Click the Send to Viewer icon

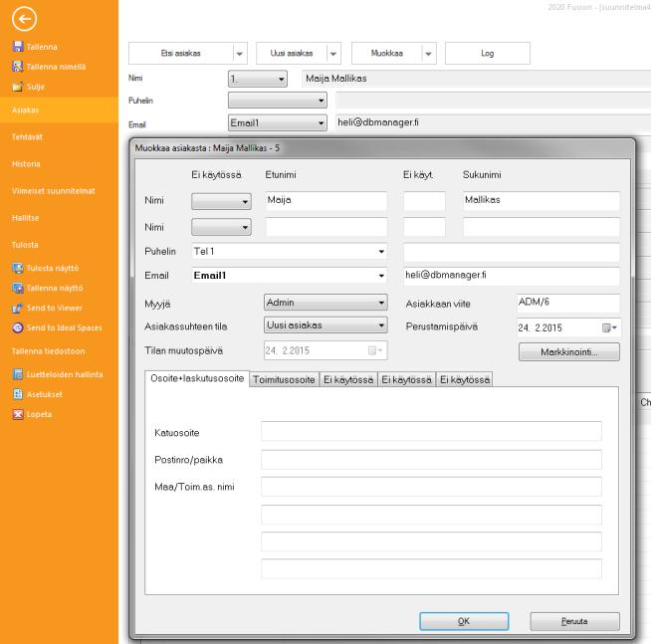pos(18,308)
